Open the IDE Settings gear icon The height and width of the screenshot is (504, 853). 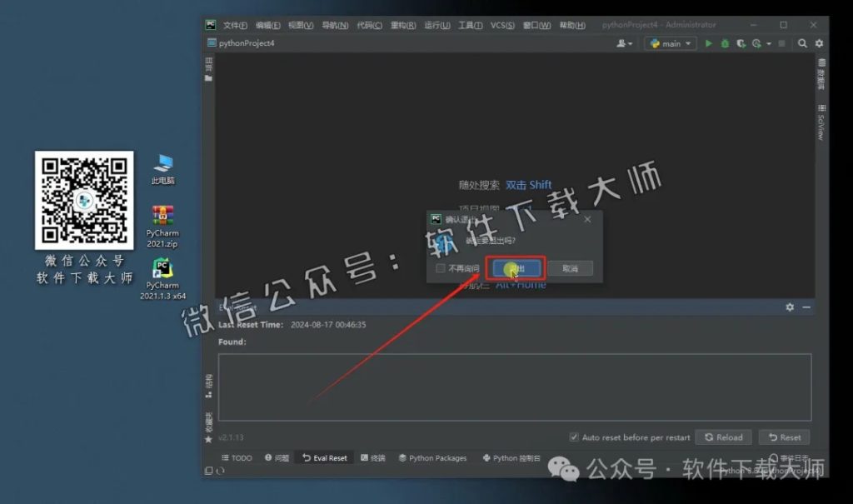(x=820, y=43)
